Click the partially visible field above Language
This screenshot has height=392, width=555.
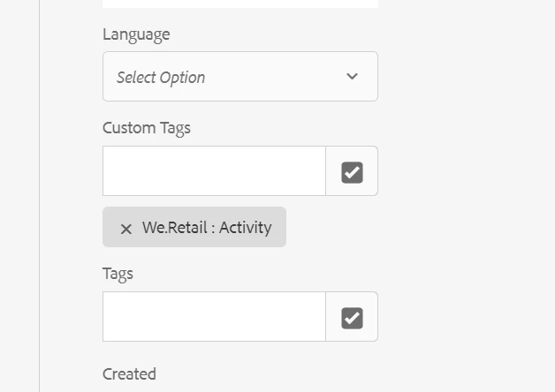pos(240,4)
